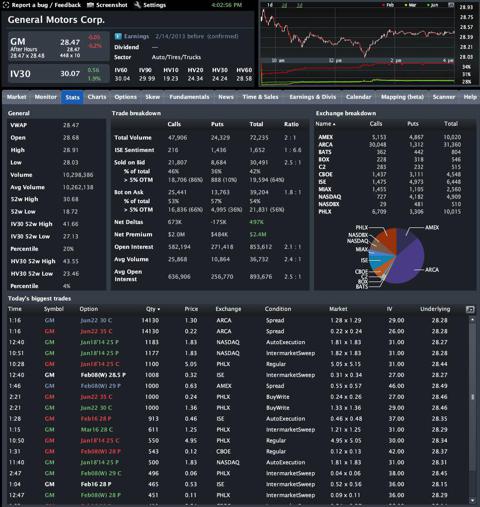Click General Motors Corp. title

56,20
